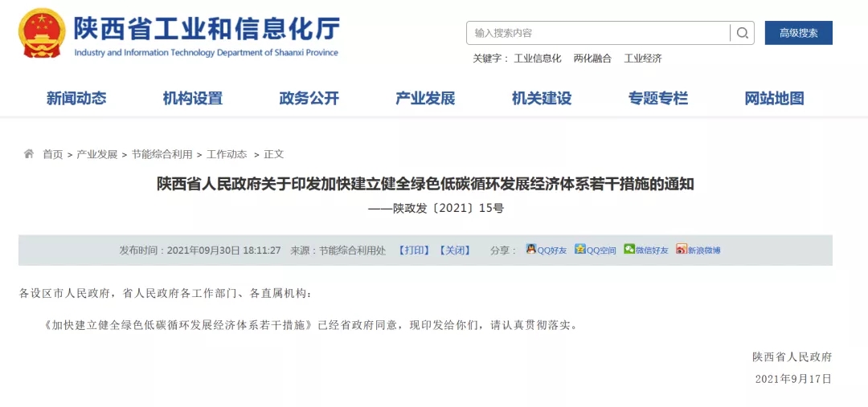Viewport: 868px width, 407px height.
Task: Focus the 输入搜索内容 search field
Action: click(598, 33)
